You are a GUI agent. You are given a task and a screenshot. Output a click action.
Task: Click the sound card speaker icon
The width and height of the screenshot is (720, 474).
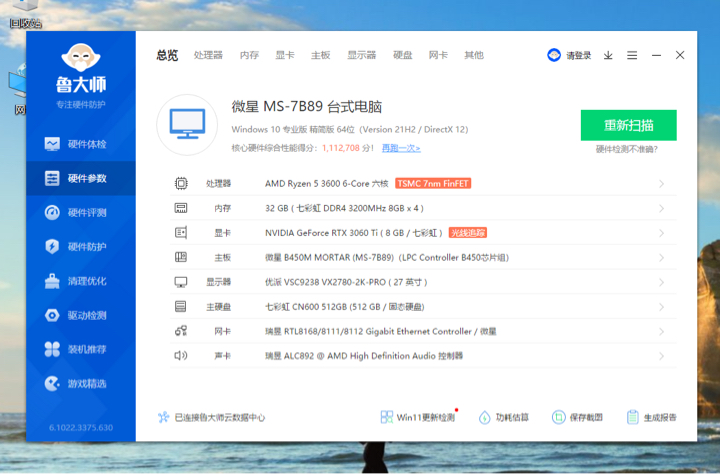point(181,356)
